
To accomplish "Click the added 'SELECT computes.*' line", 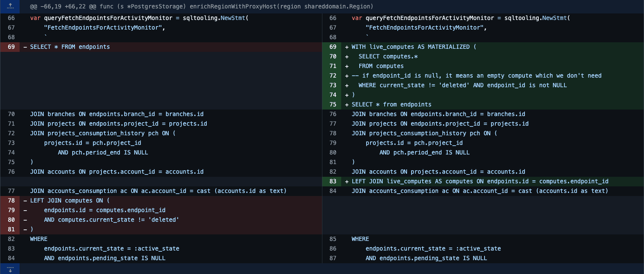I will (x=388, y=56).
